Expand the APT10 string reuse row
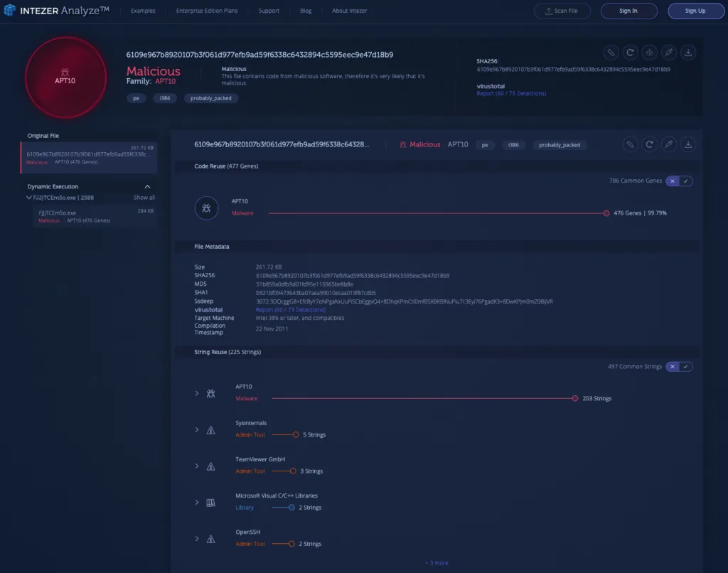The image size is (728, 573). (197, 393)
